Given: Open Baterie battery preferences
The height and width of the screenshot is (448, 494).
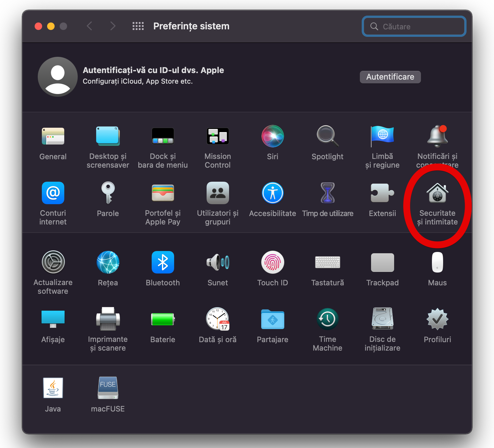Looking at the screenshot, I should [x=163, y=319].
